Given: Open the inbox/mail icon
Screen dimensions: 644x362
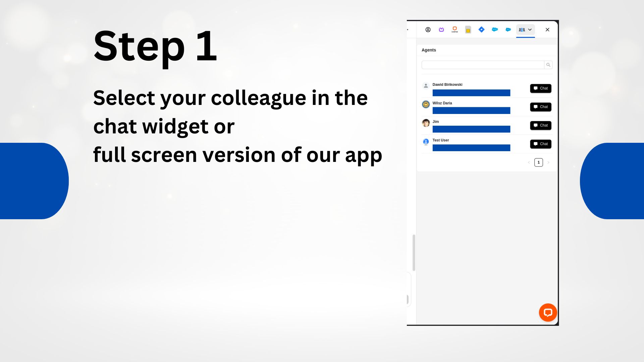Looking at the screenshot, I should coord(441,29).
